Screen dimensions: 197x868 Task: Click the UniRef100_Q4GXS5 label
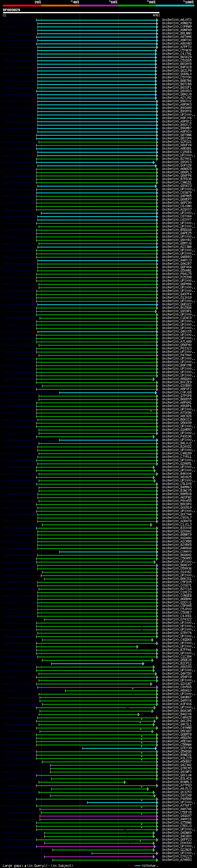tap(176, 332)
